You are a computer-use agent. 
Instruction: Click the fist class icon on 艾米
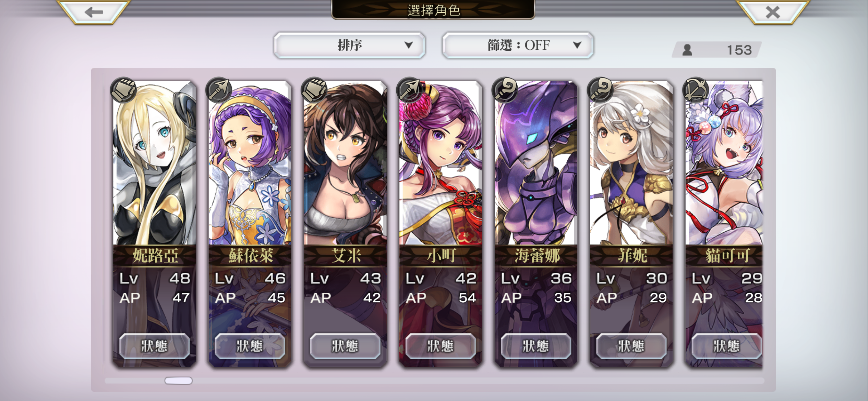(314, 90)
